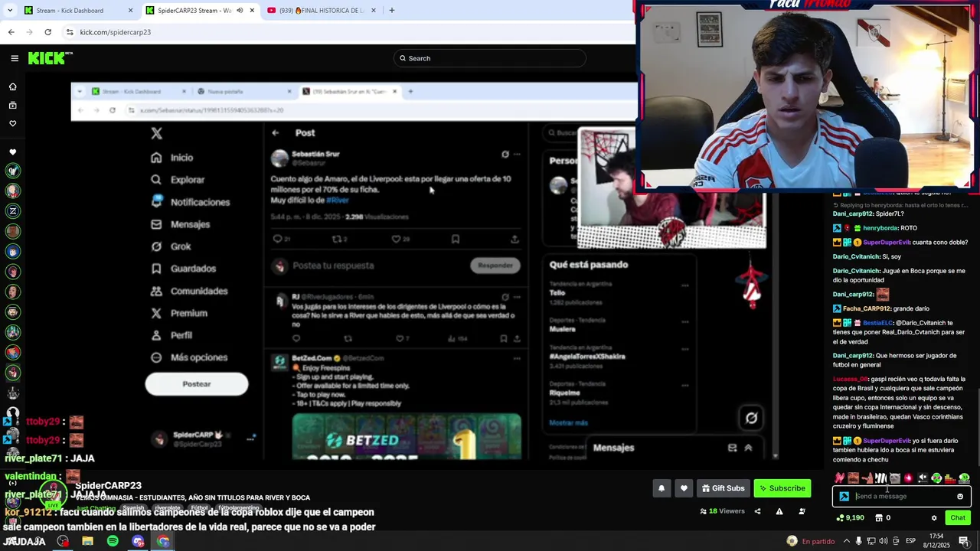Focus the Kick search bar

(x=490, y=58)
